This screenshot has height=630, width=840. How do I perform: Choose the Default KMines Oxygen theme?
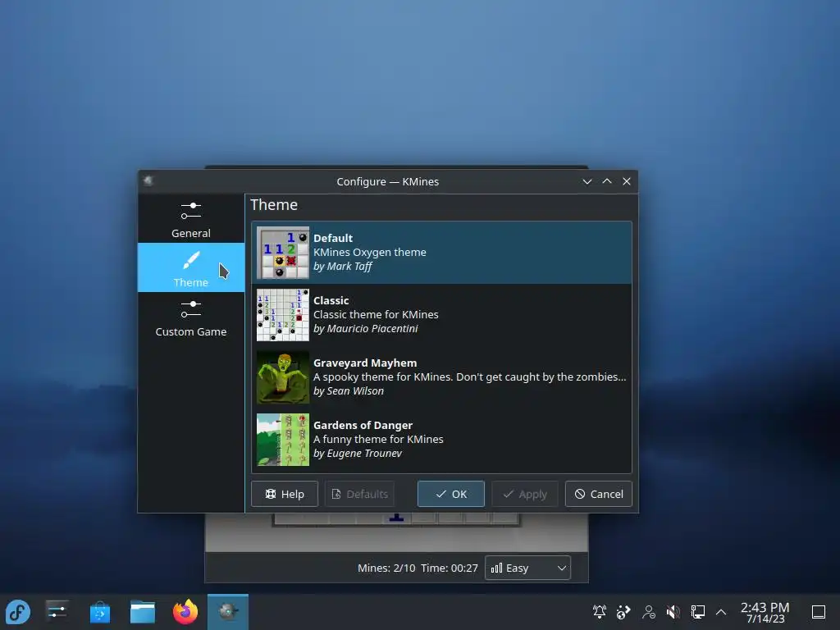coord(441,253)
